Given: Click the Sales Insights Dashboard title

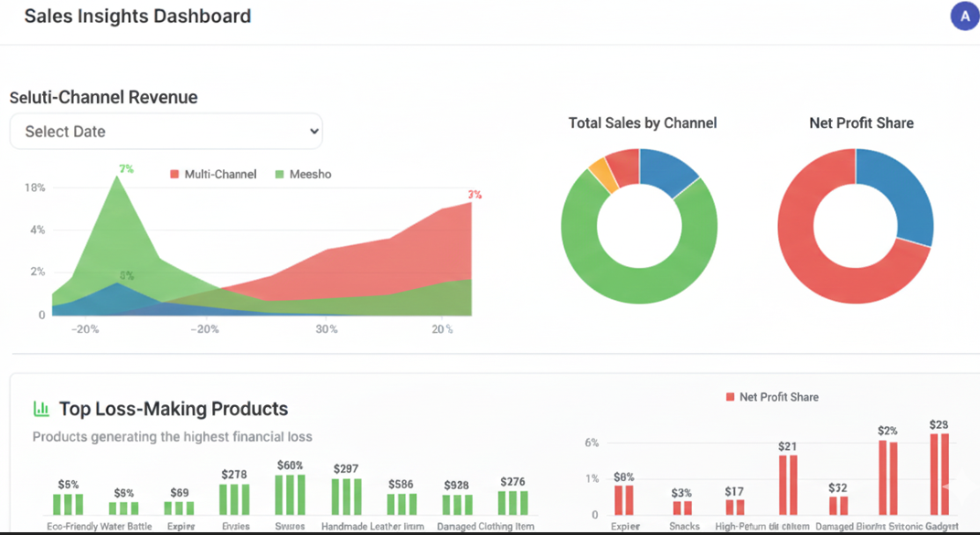Looking at the screenshot, I should click(137, 16).
